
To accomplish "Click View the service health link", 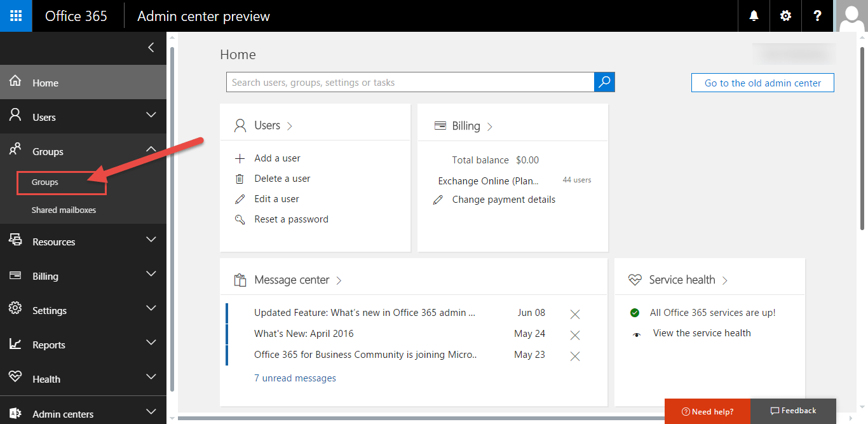I will coord(702,333).
